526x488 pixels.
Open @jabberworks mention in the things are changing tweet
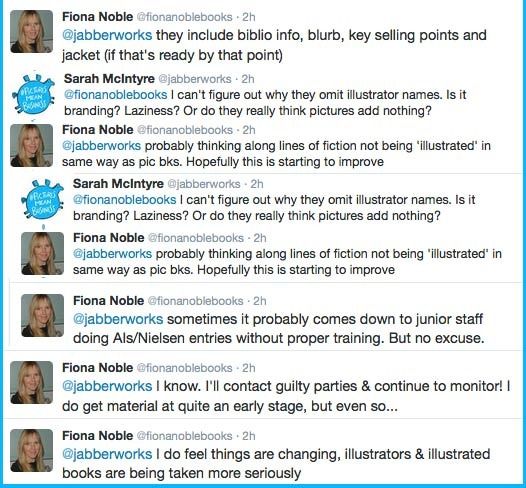coord(107,454)
